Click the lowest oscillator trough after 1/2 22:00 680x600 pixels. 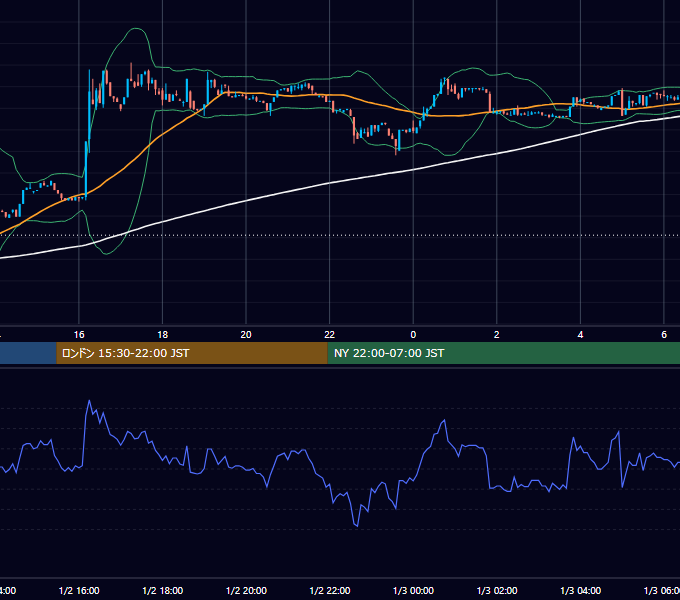pos(357,526)
